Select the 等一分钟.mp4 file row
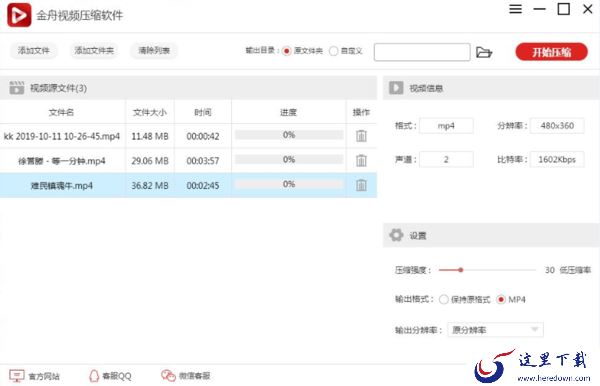600x386 pixels. pos(188,160)
